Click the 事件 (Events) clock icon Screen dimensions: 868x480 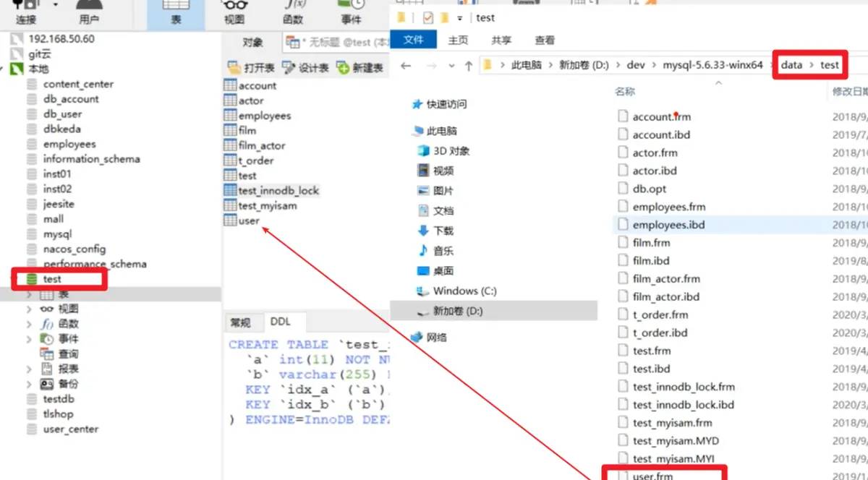click(x=350, y=12)
